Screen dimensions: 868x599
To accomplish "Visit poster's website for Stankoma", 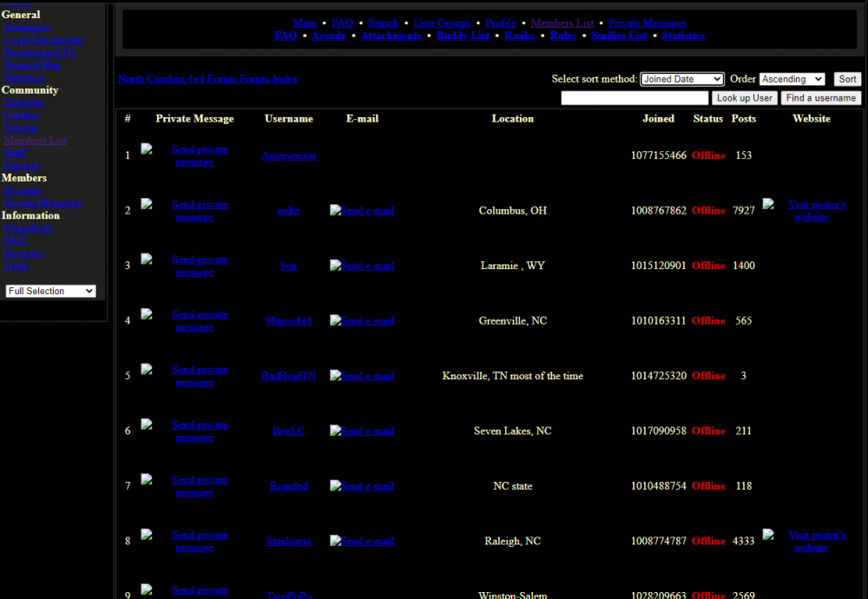I will [x=816, y=542].
